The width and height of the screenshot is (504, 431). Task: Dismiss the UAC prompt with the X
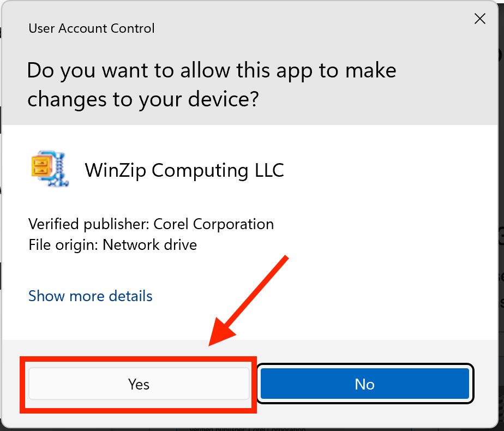pyautogui.click(x=479, y=19)
